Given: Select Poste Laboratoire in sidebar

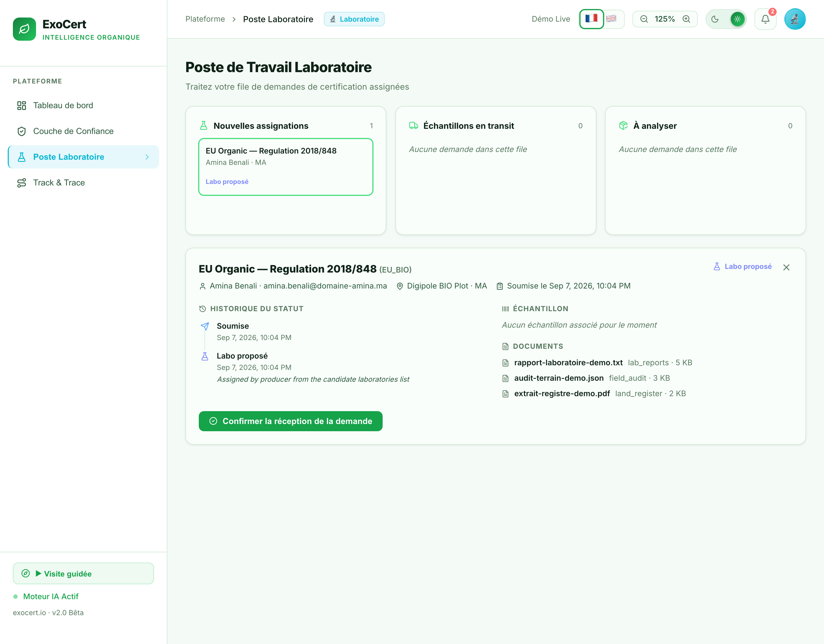Looking at the screenshot, I should [x=83, y=157].
